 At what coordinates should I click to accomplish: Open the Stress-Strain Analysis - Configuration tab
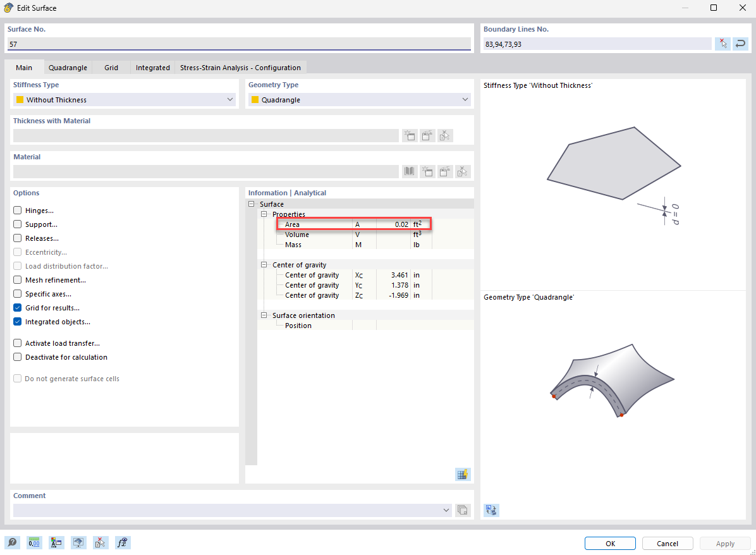[x=240, y=67]
